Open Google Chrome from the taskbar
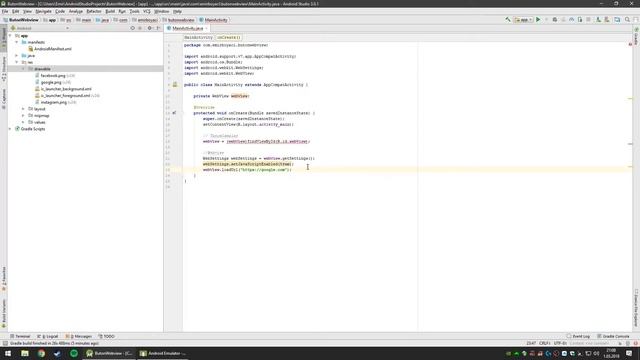This screenshot has height=360, width=640. click(x=41, y=353)
